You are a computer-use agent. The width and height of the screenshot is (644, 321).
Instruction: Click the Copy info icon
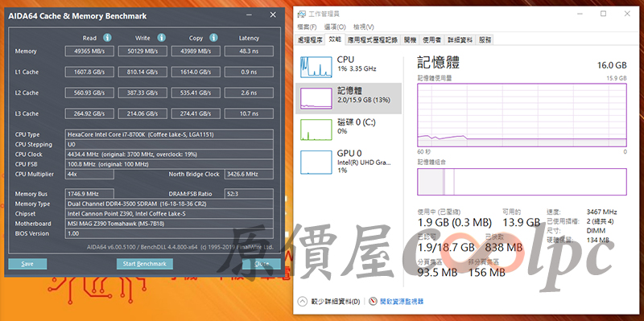[x=213, y=38]
